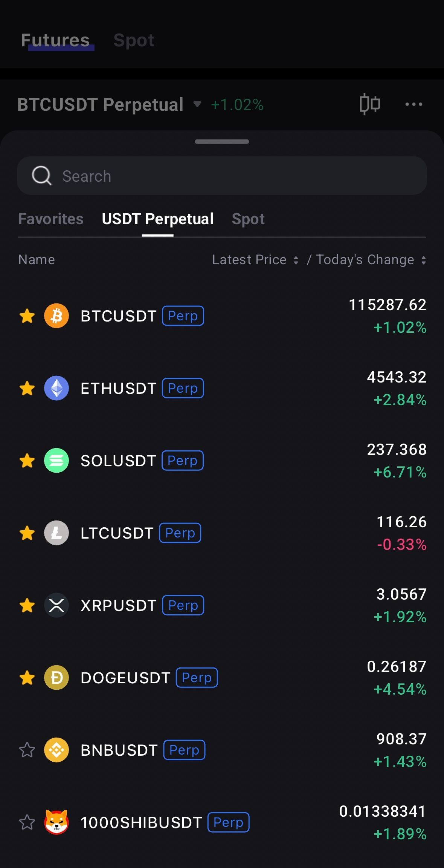Switch to the Favorites tab
Screen dimensions: 444x868
[x=51, y=219]
